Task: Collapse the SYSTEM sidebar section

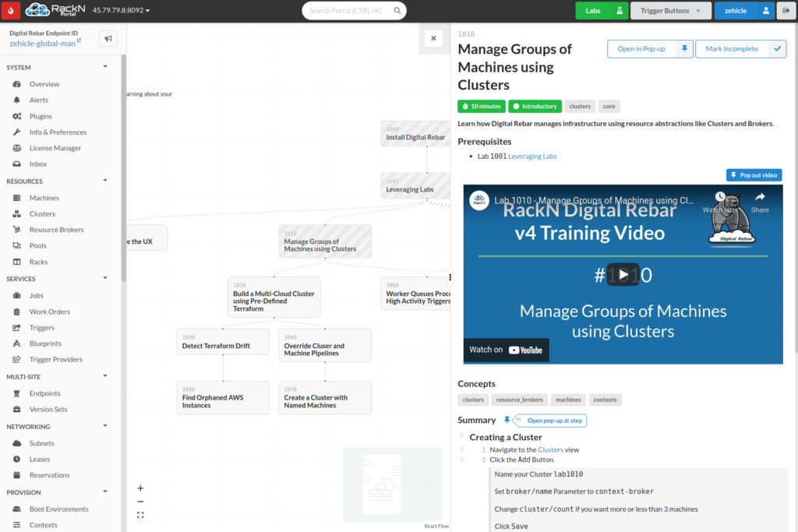Action: pos(105,67)
